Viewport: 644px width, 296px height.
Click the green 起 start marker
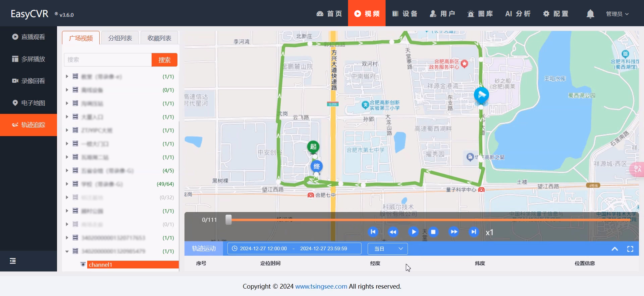tap(313, 146)
